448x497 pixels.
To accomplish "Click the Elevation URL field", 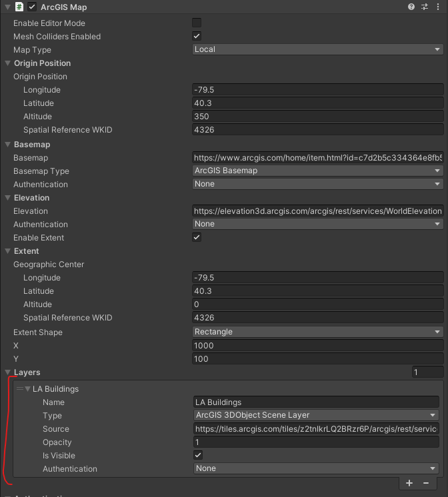I will tap(317, 211).
